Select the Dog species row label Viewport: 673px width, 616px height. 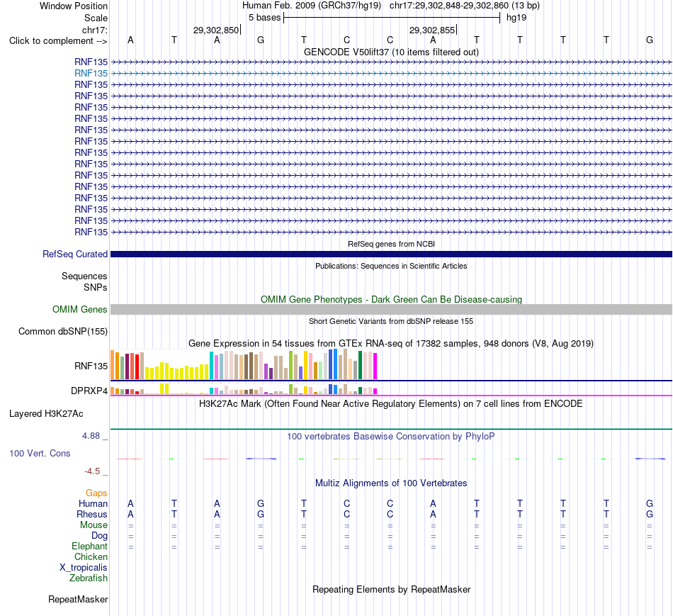coord(99,536)
